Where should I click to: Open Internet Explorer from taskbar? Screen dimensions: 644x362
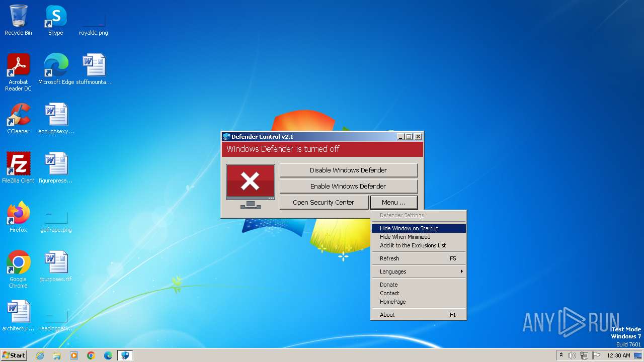[40, 355]
